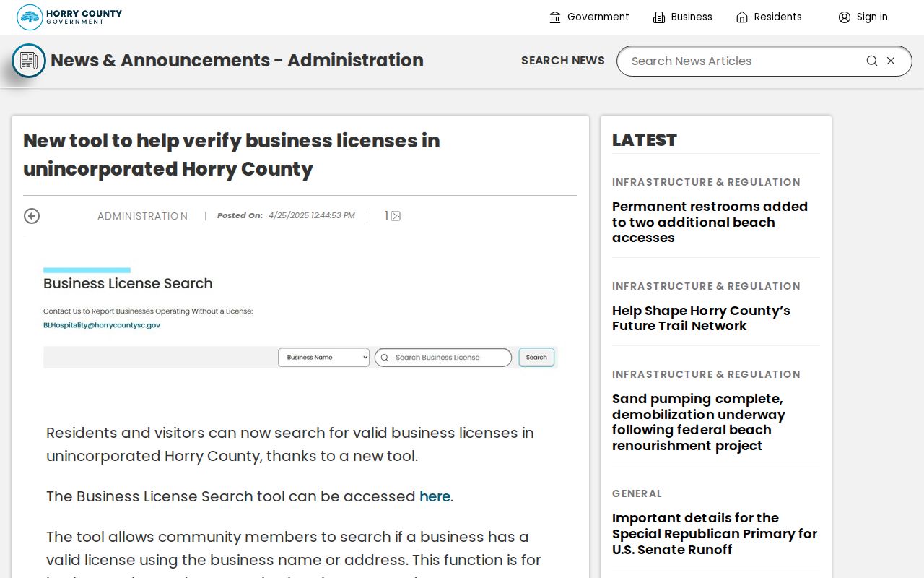Click the LATEST sidebar heading
The image size is (924, 578).
pyautogui.click(x=645, y=140)
